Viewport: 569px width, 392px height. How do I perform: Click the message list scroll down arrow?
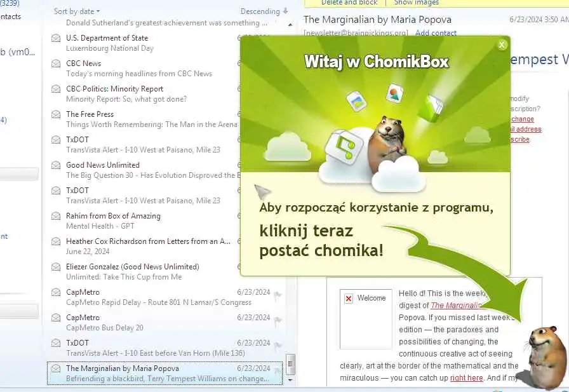pos(290,380)
